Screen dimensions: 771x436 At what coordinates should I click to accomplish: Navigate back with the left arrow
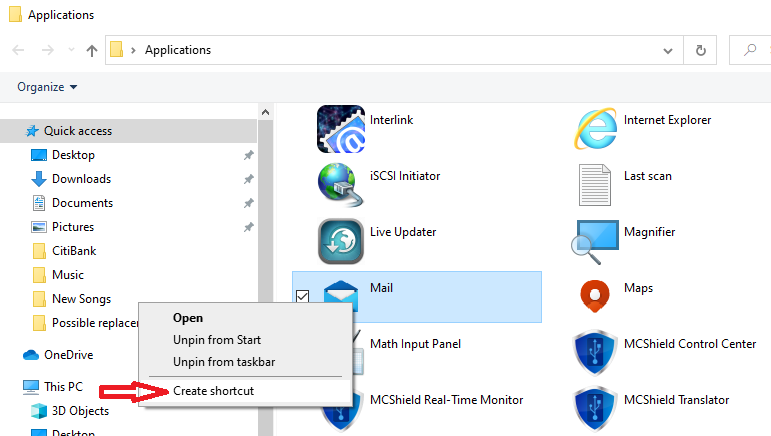[x=18, y=50]
